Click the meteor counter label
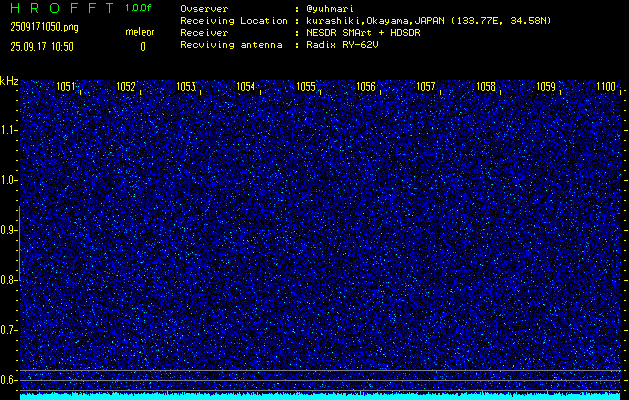The image size is (629, 400). click(x=140, y=32)
